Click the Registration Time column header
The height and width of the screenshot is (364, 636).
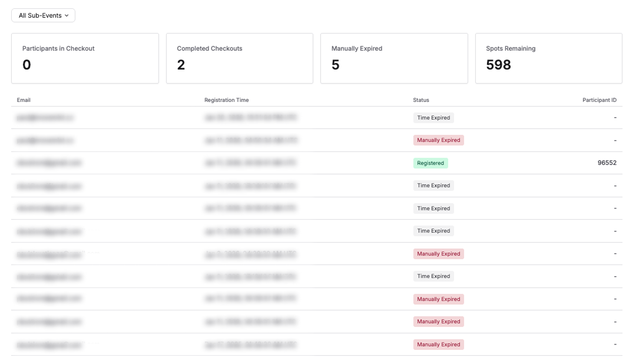coord(226,100)
